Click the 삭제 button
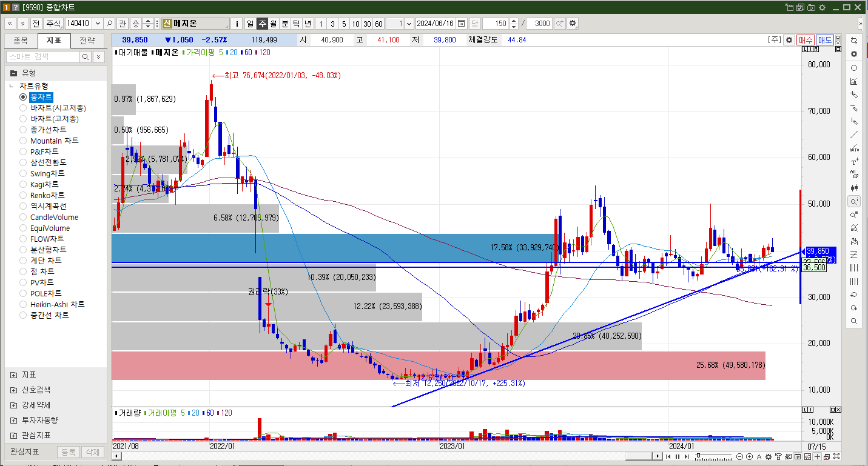This screenshot has height=466, width=868. [92, 451]
